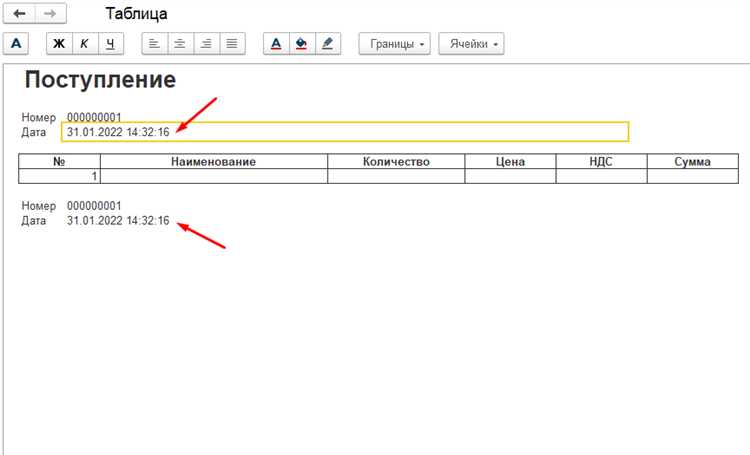Select empty Количество cell in row 1

396,176
